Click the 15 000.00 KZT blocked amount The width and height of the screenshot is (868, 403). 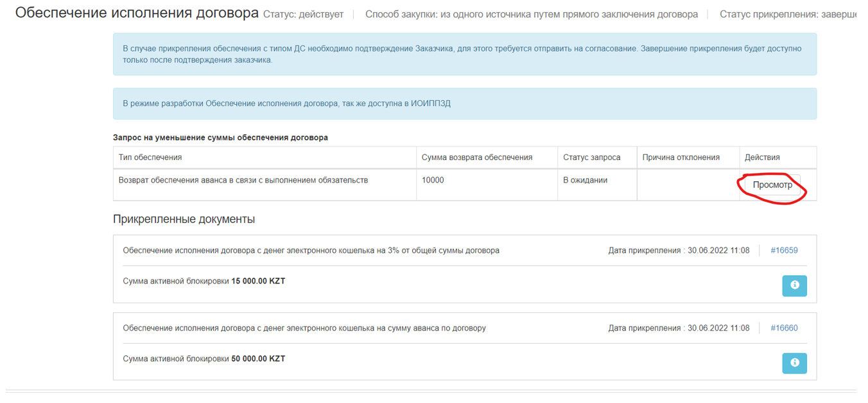[258, 281]
